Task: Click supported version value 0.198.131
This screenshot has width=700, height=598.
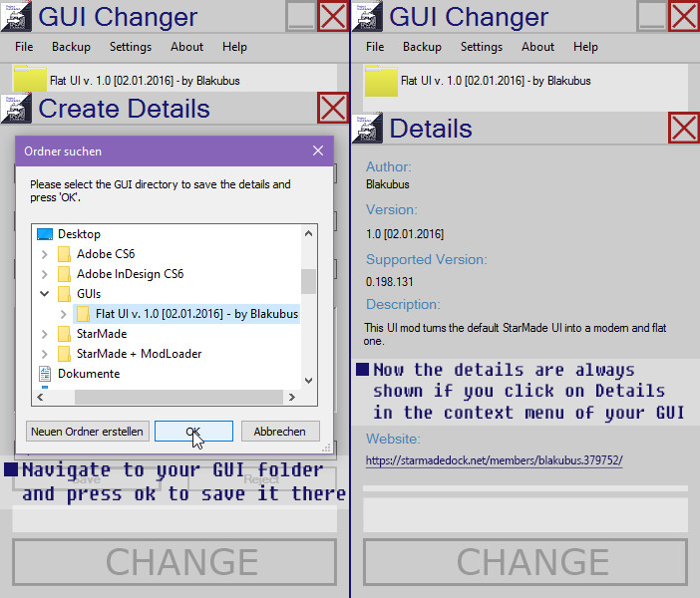Action: pyautogui.click(x=389, y=282)
